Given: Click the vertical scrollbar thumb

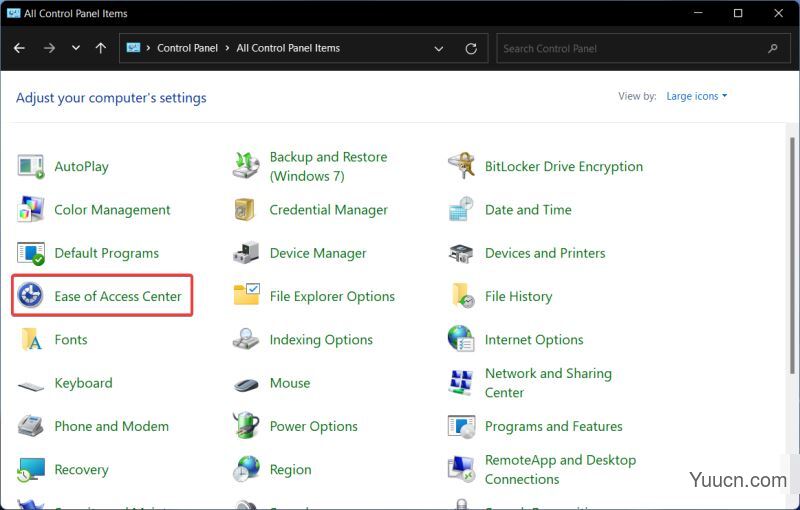Looking at the screenshot, I should point(792,255).
